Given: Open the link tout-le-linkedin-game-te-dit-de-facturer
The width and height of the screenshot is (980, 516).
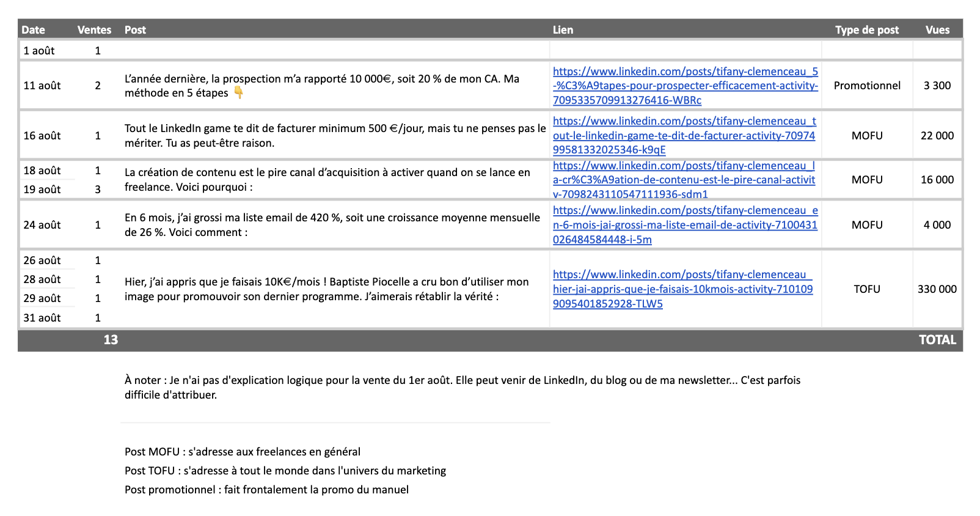Looking at the screenshot, I should pyautogui.click(x=684, y=136).
